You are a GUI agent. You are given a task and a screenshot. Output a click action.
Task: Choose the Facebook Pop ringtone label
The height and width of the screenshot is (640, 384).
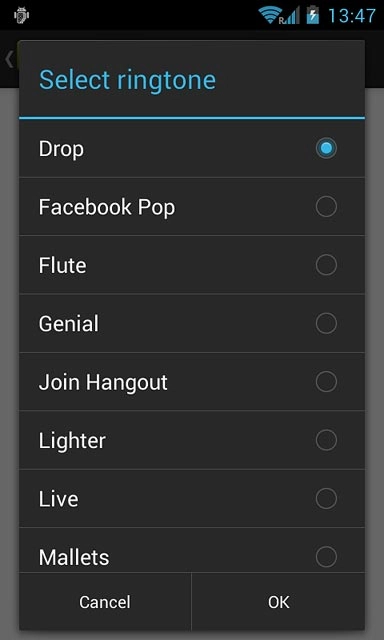point(107,208)
